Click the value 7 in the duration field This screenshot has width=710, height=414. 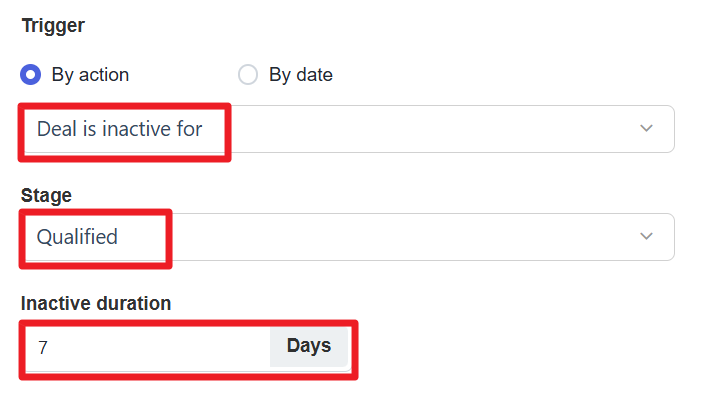click(43, 348)
